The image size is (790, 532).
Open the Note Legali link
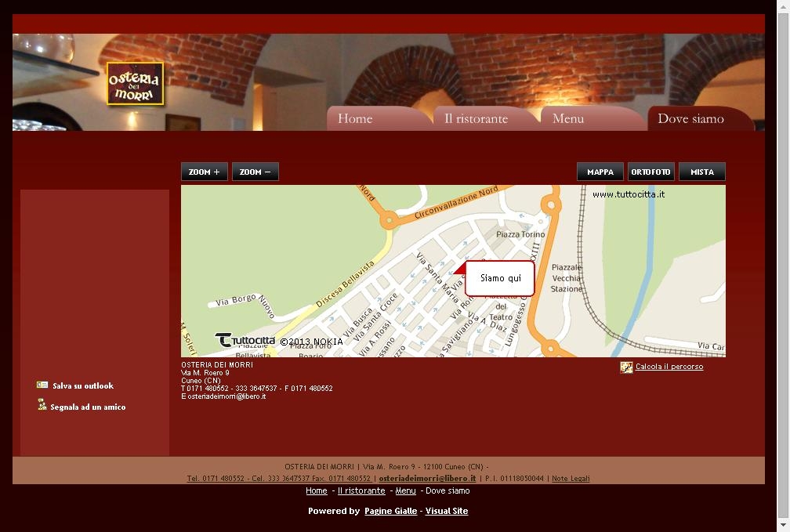coord(571,478)
